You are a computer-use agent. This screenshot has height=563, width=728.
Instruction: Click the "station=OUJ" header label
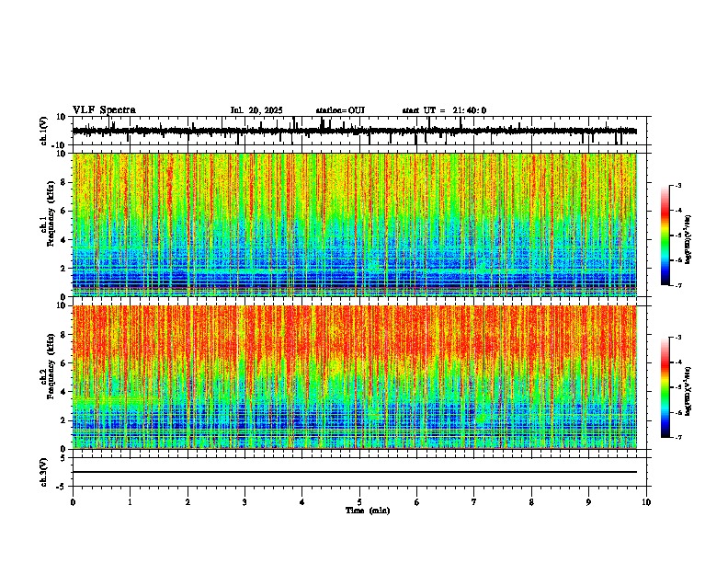340,110
